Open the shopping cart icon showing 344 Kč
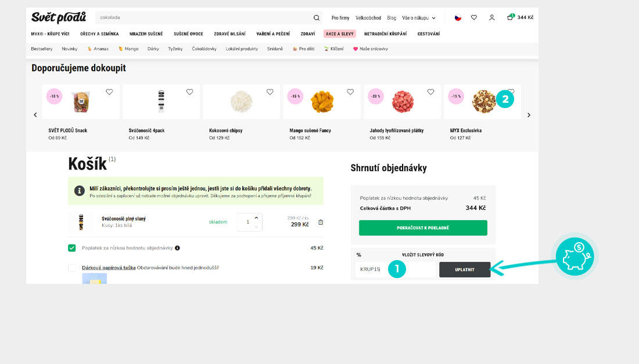The image size is (639, 364). pyautogui.click(x=511, y=17)
